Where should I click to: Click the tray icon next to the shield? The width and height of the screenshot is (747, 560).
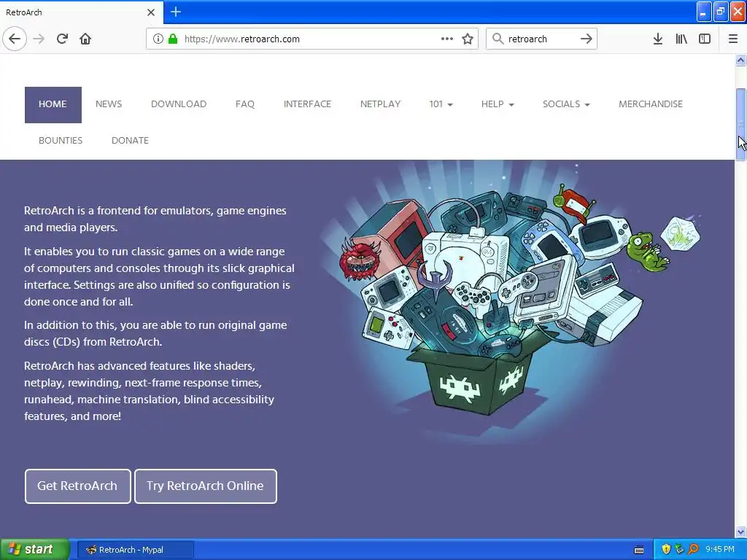(679, 550)
